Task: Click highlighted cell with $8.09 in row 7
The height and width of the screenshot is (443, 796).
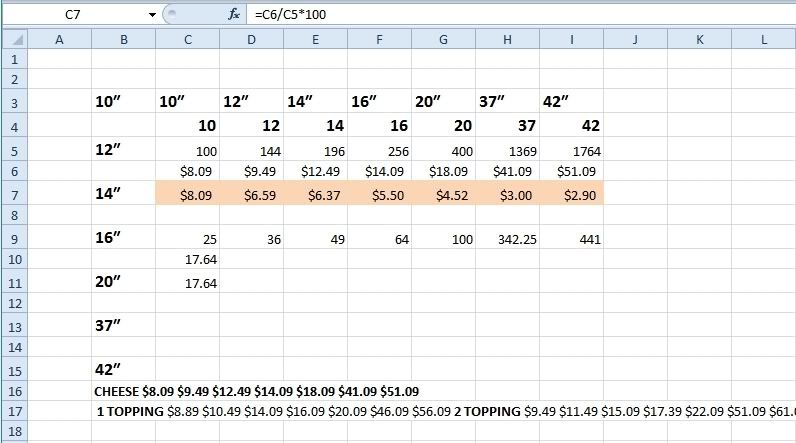Action: 187,195
